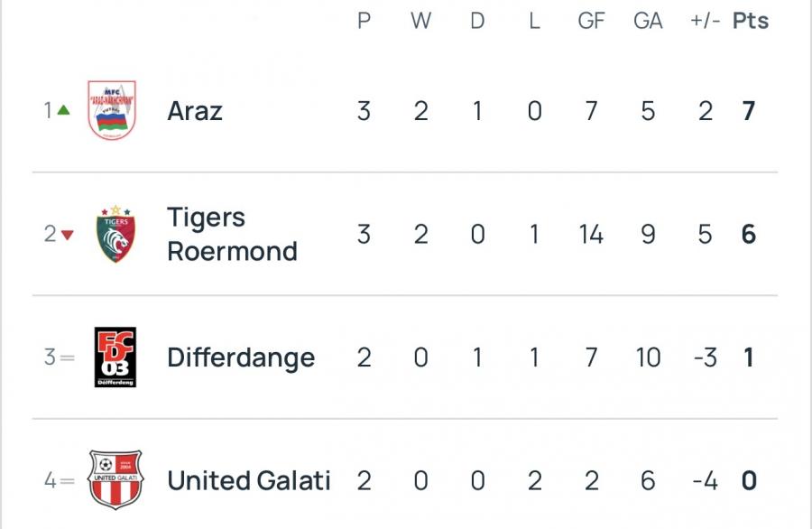The image size is (812, 529).
Task: Click Tigers Roermond's 14 goals for value
Action: point(591,235)
